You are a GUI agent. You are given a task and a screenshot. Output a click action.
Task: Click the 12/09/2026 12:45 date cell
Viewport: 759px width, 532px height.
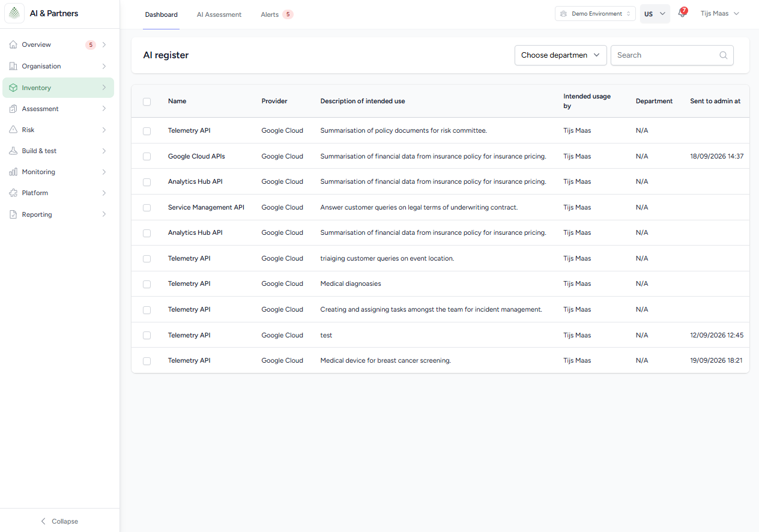click(717, 335)
